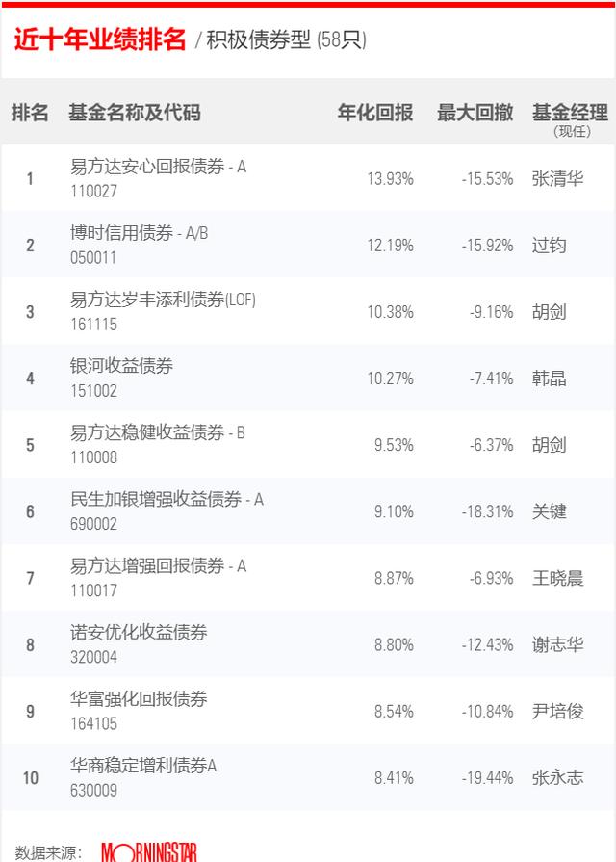
Task: Select fund code 110027
Action: [94, 192]
